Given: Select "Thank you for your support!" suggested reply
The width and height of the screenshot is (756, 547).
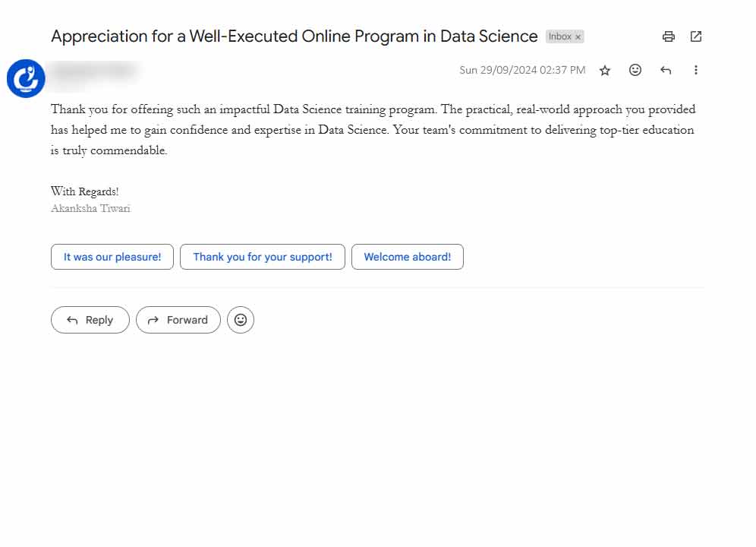Looking at the screenshot, I should 263,257.
